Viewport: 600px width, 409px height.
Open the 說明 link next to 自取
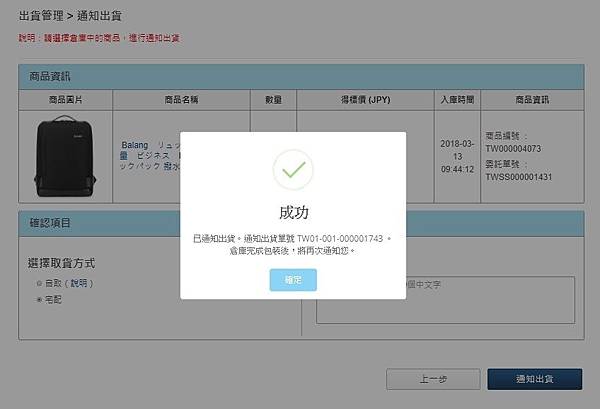click(x=79, y=283)
